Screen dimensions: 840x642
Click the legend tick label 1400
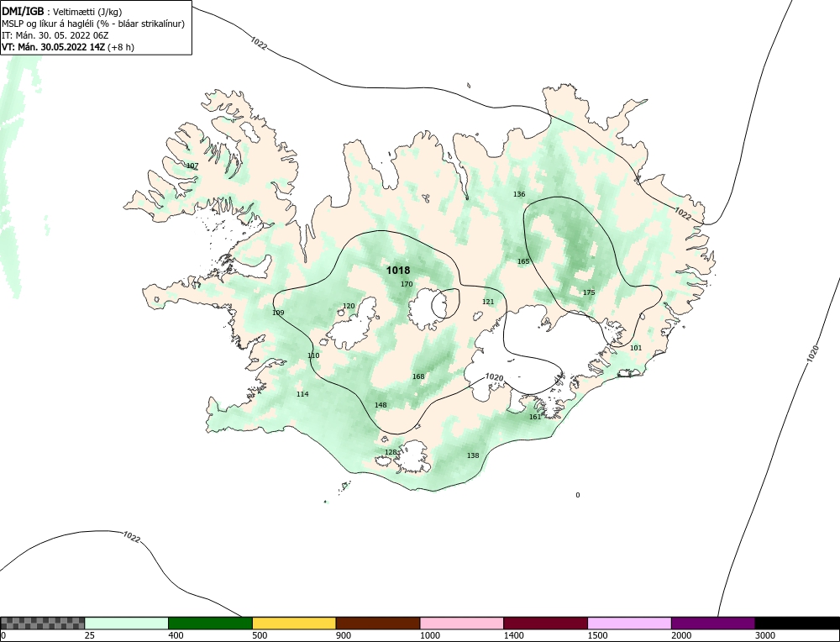(x=514, y=635)
